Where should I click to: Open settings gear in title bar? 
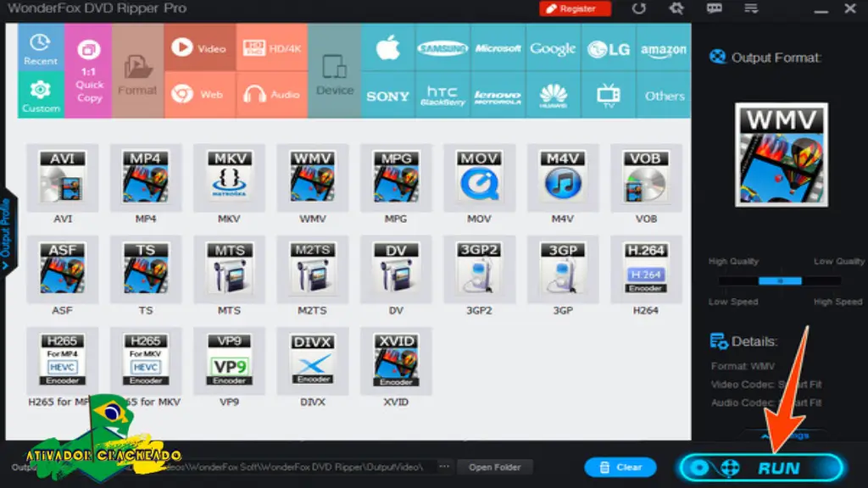pyautogui.click(x=676, y=8)
